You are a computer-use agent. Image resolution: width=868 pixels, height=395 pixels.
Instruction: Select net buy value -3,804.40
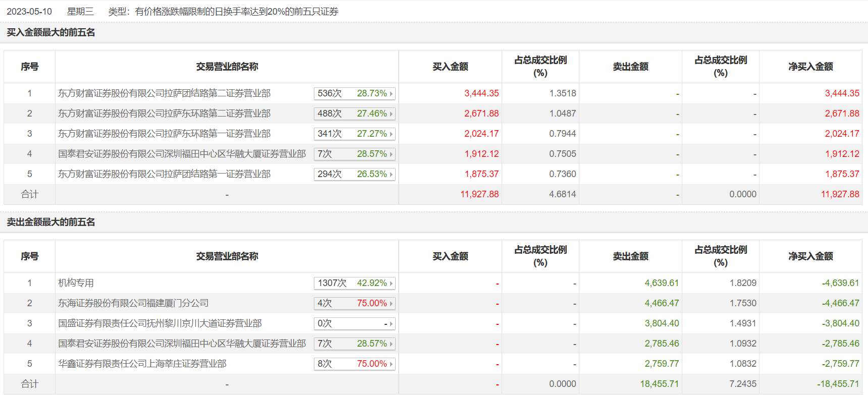click(x=840, y=323)
